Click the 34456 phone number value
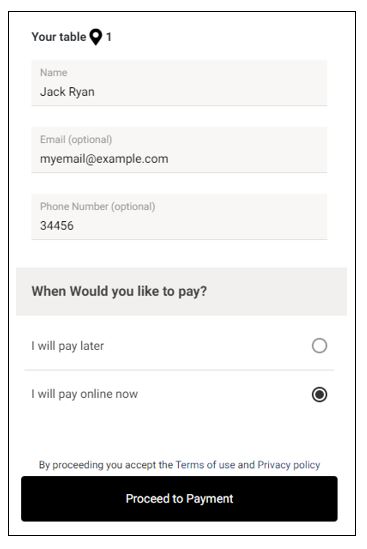Screen dimensions: 367x549 pyautogui.click(x=57, y=226)
